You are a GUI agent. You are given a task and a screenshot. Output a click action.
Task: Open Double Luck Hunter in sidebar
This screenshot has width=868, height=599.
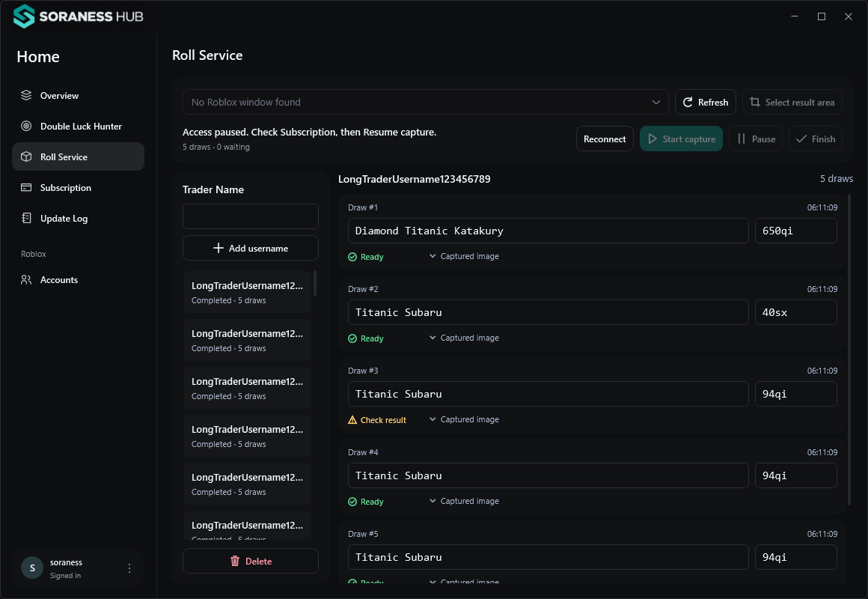[x=78, y=126]
